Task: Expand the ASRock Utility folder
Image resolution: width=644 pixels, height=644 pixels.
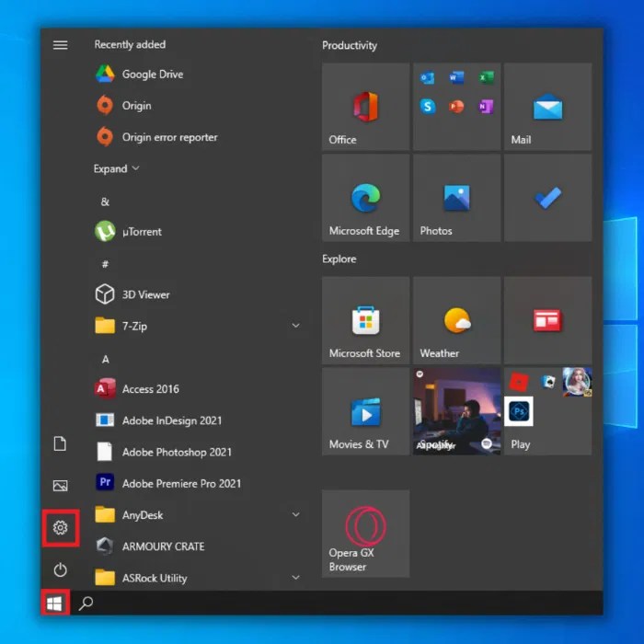Action: click(x=295, y=578)
